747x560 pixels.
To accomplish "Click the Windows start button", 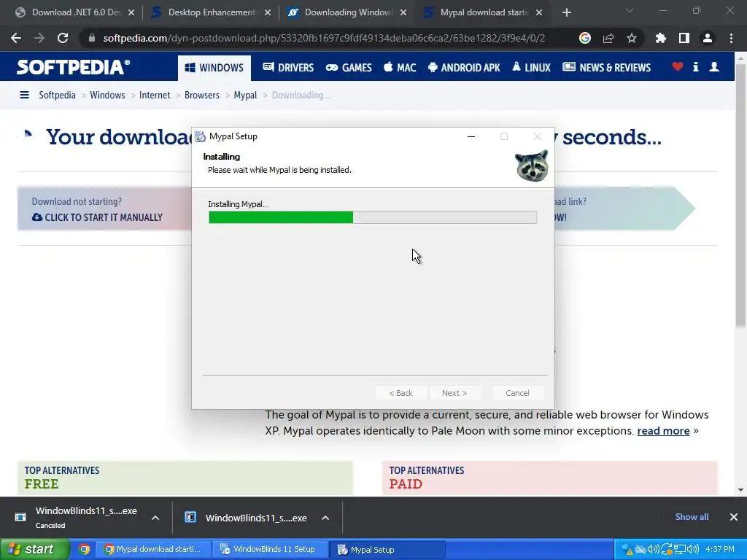I will click(34, 550).
